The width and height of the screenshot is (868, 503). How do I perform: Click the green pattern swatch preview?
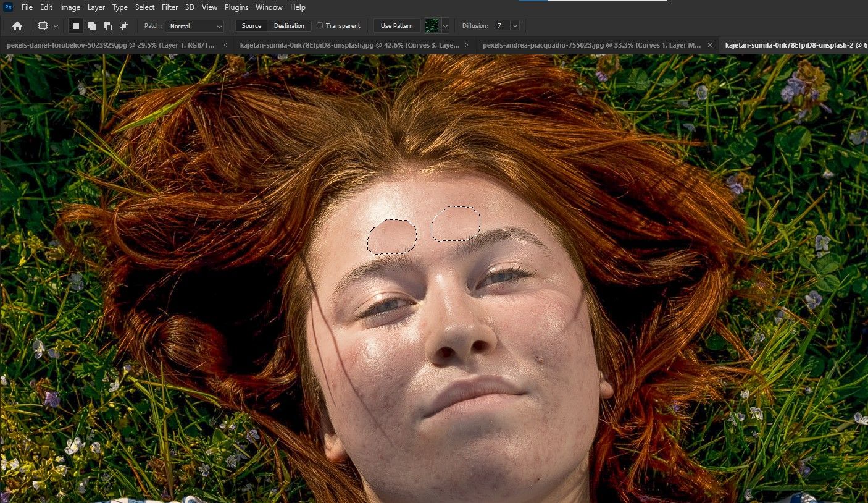click(432, 26)
